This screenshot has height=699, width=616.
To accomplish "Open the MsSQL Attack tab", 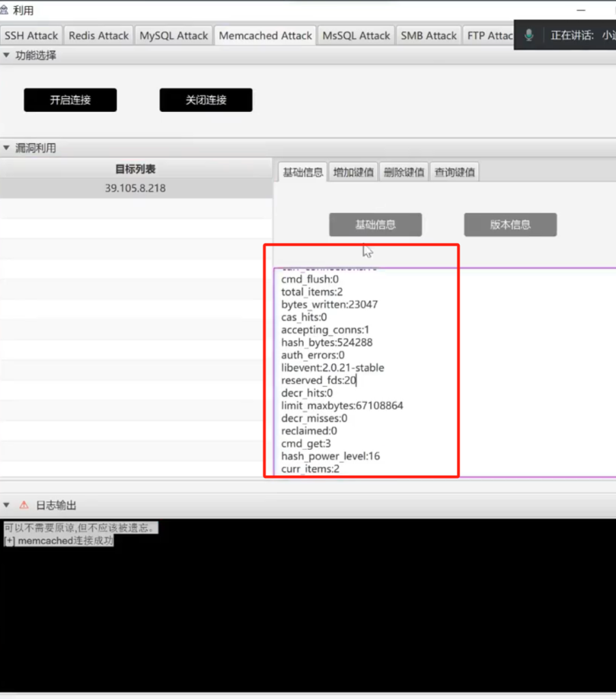I will click(x=356, y=35).
